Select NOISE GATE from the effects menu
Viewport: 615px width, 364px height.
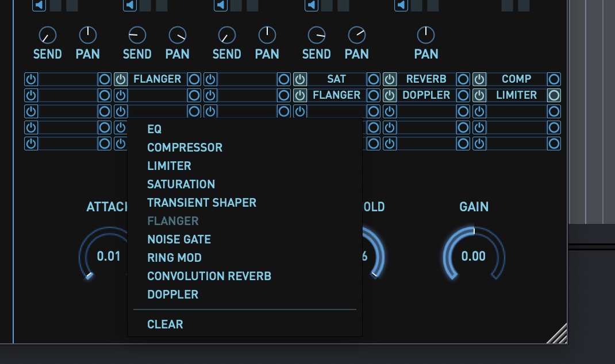tap(179, 239)
